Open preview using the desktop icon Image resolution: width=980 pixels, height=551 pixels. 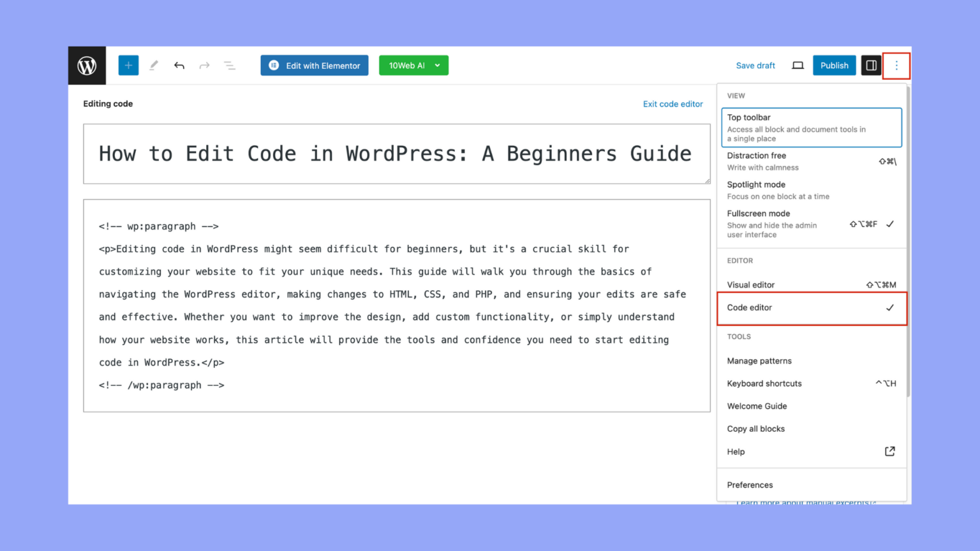pyautogui.click(x=798, y=65)
